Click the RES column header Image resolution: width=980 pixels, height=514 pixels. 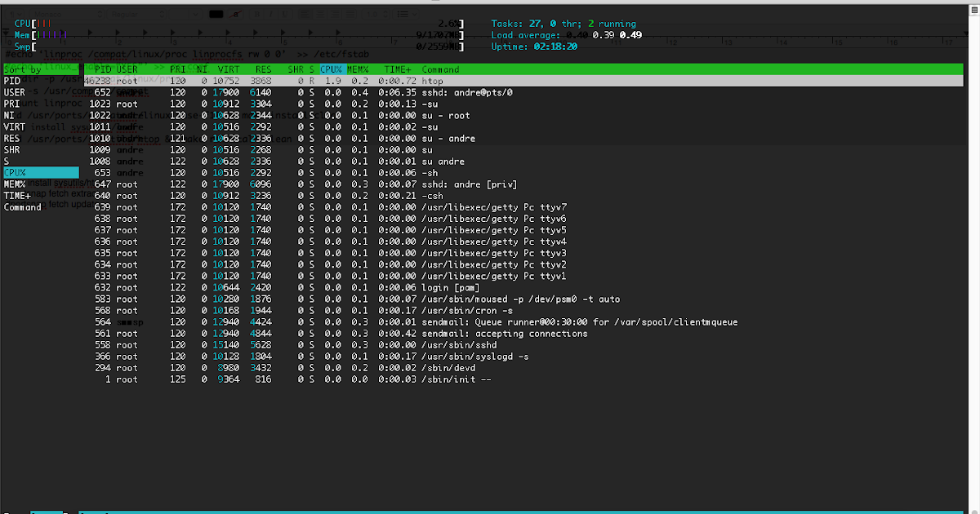click(263, 69)
